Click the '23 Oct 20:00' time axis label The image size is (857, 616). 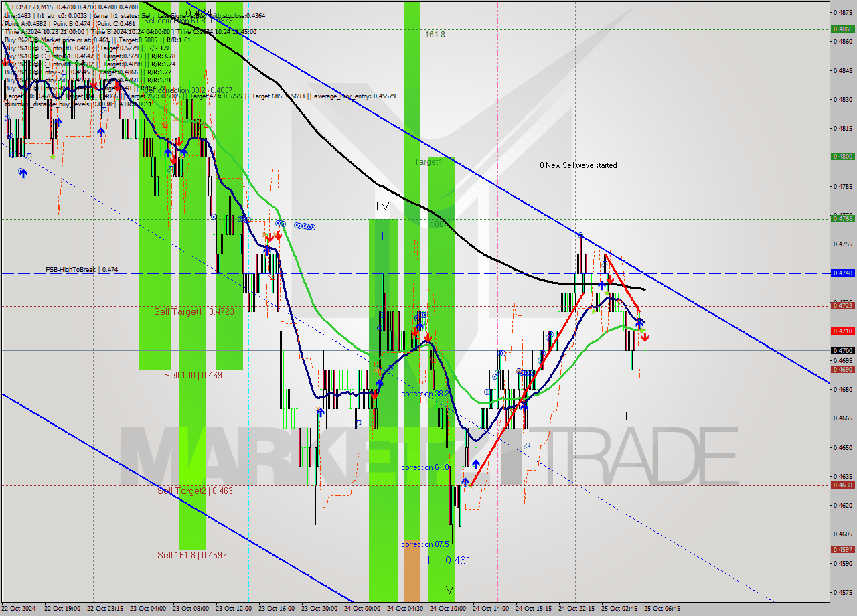319,609
